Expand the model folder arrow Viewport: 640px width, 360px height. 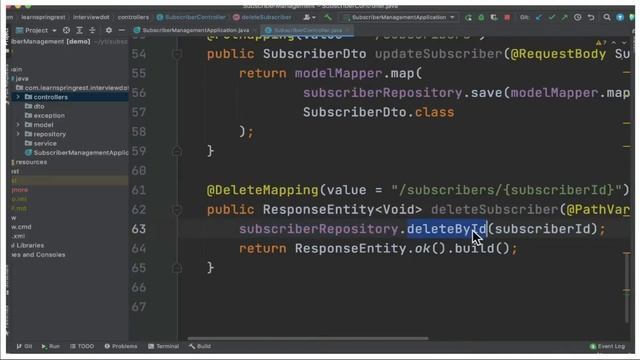(18, 125)
